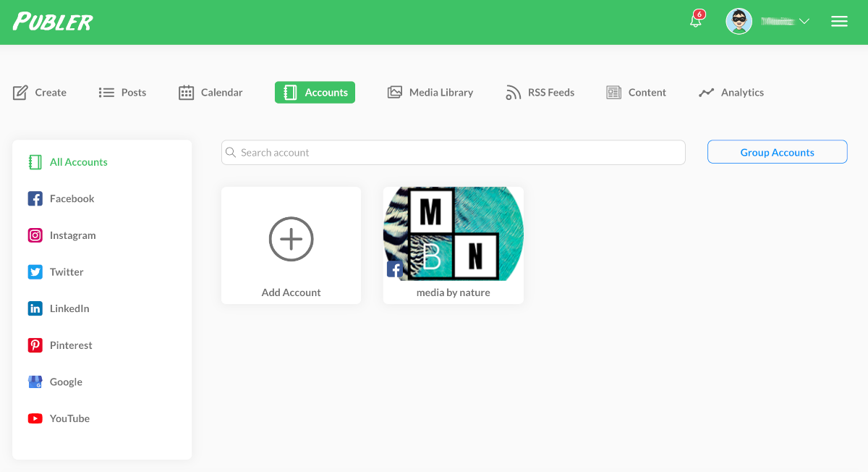Click the Accounts notebook icon in the nav
This screenshot has width=868, height=472.
point(290,93)
